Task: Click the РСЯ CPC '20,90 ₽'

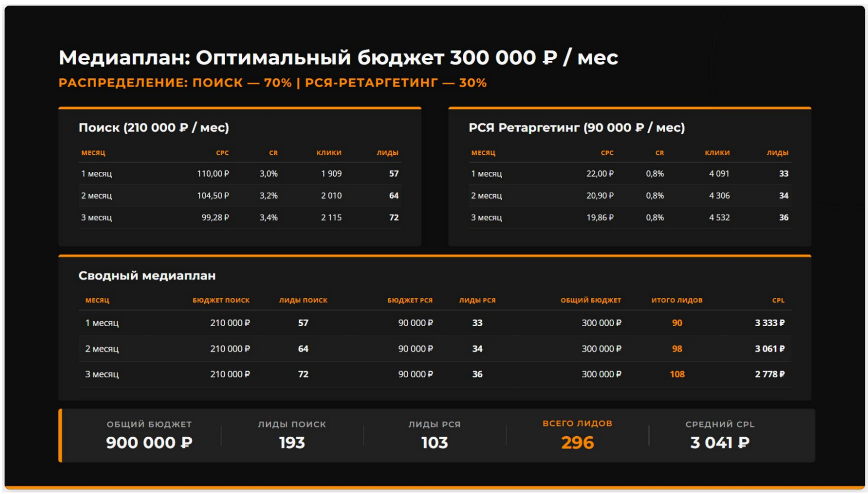Action: [600, 196]
